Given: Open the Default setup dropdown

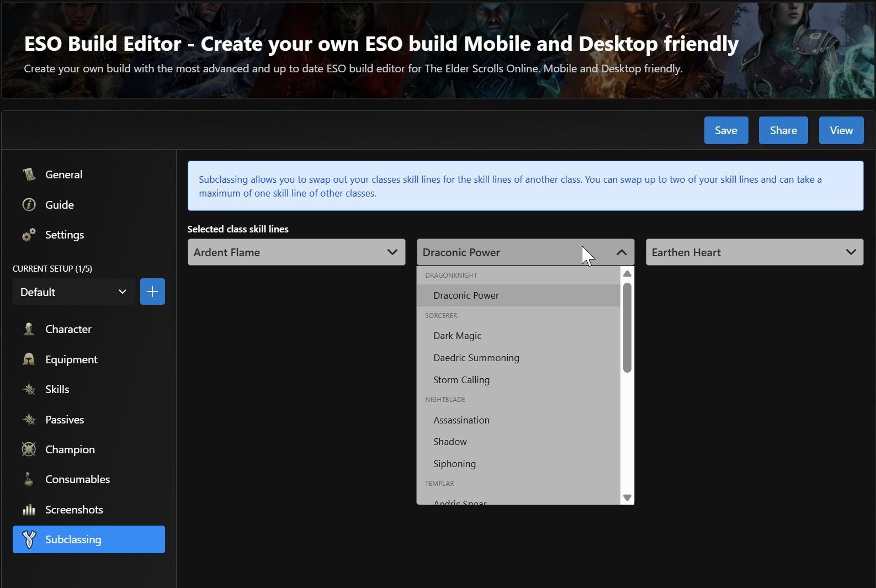Looking at the screenshot, I should pos(73,292).
